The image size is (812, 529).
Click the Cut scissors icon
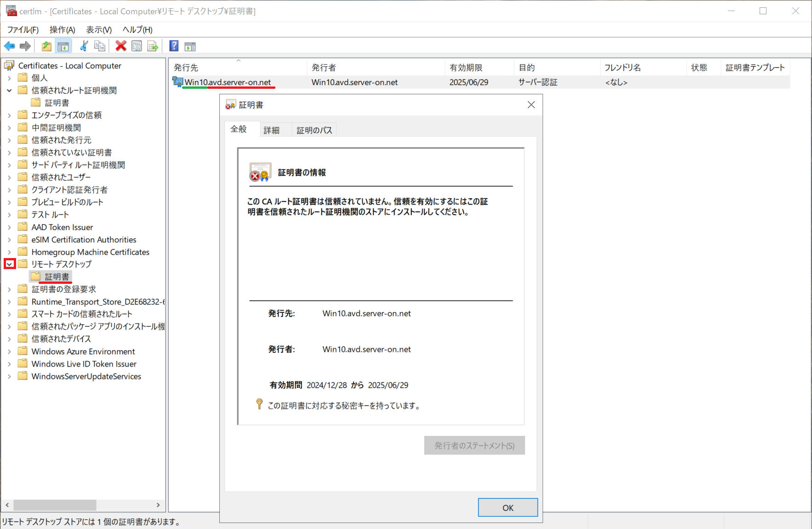click(x=84, y=46)
